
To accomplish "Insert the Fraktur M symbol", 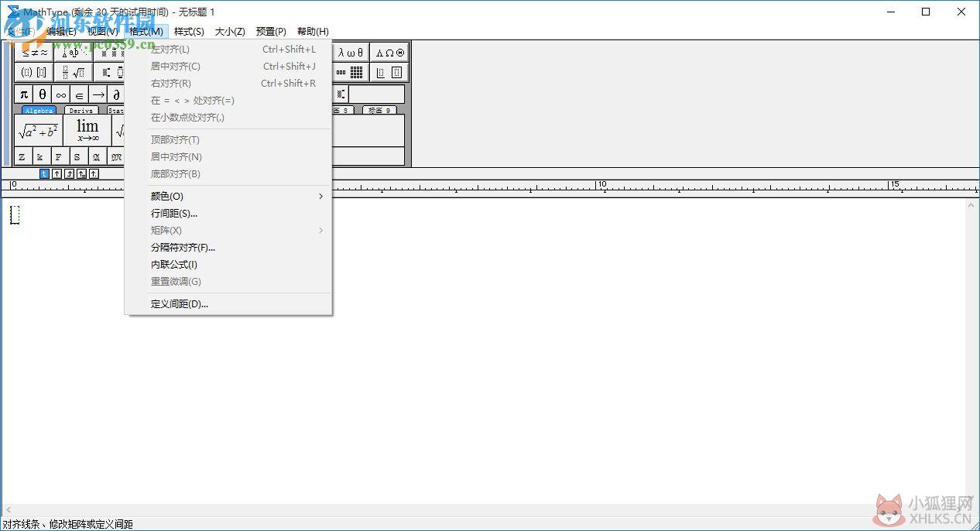I will (x=116, y=157).
